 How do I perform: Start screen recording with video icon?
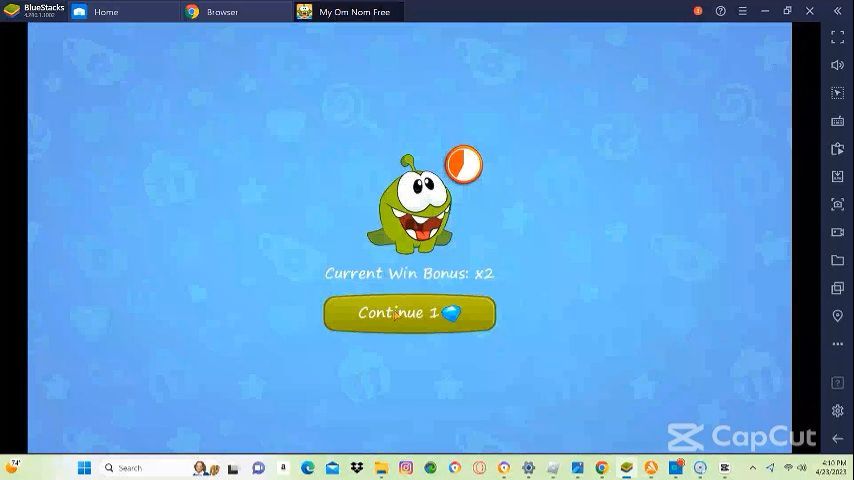pos(838,232)
